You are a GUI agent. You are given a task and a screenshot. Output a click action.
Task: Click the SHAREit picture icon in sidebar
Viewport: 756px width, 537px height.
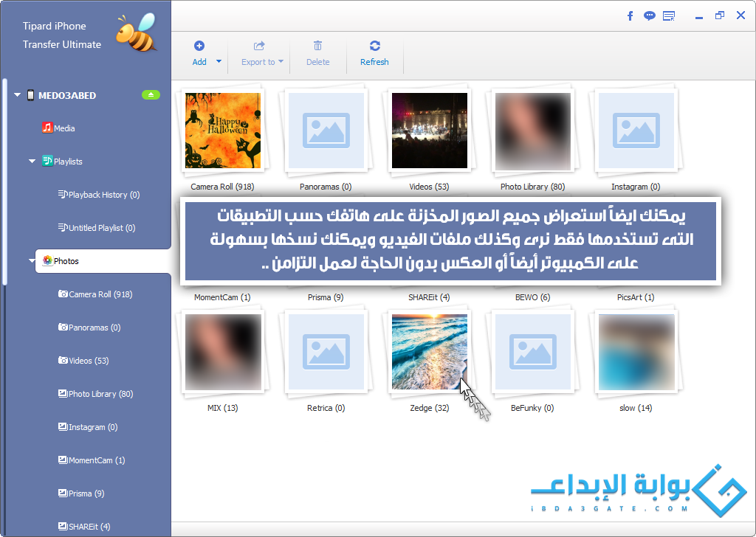click(x=63, y=527)
